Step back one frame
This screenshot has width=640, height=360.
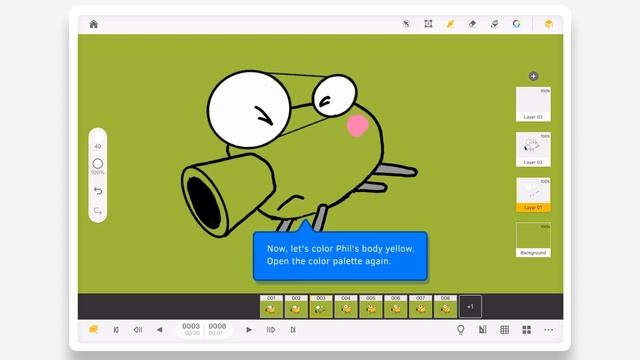pyautogui.click(x=138, y=330)
